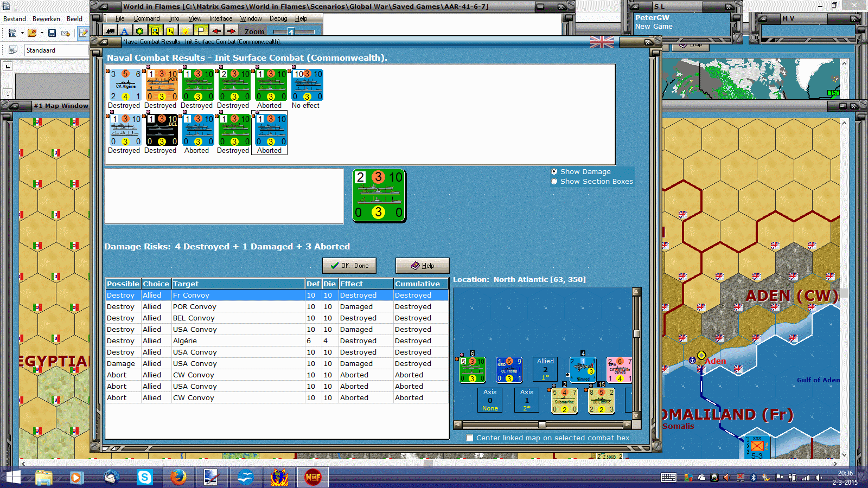
Task: Select the CA Almirante Cervera counter
Action: coord(620,370)
